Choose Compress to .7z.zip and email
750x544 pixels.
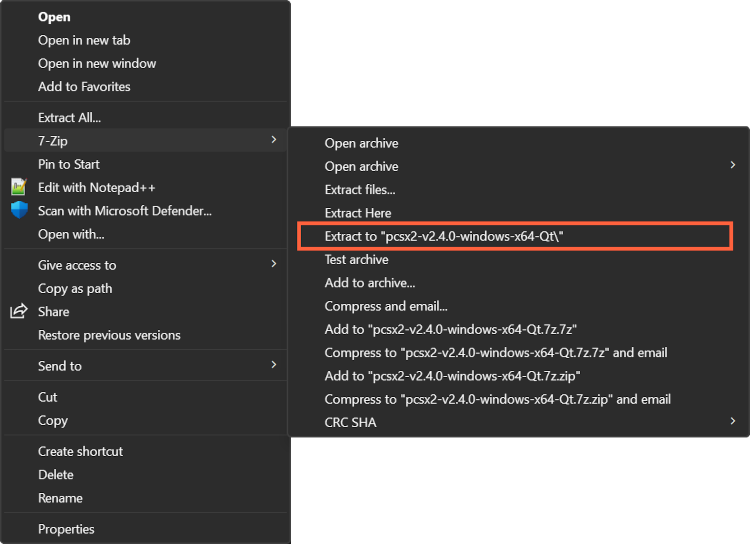click(518, 399)
